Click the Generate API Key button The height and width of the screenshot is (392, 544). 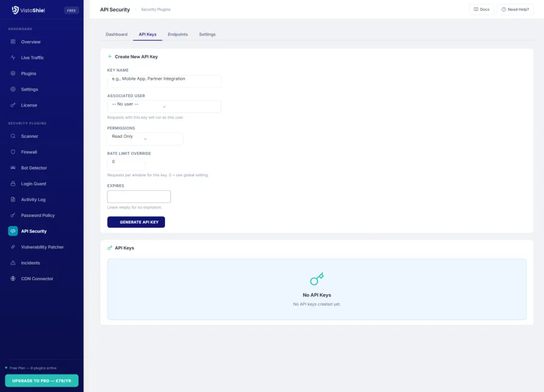pyautogui.click(x=136, y=222)
